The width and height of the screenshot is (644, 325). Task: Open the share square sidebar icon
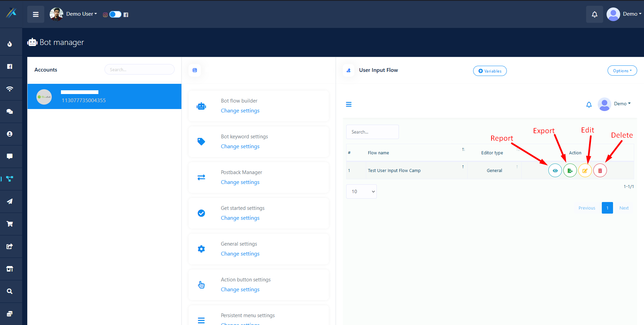pos(10,246)
